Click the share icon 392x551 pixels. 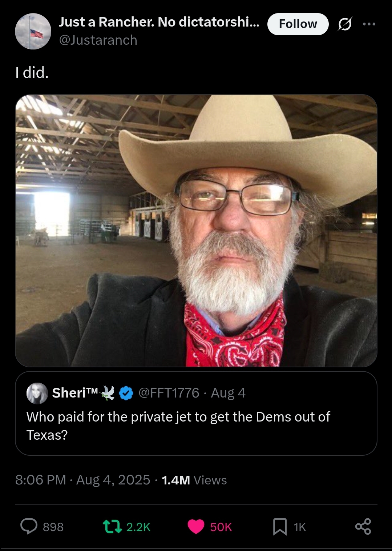[363, 526]
